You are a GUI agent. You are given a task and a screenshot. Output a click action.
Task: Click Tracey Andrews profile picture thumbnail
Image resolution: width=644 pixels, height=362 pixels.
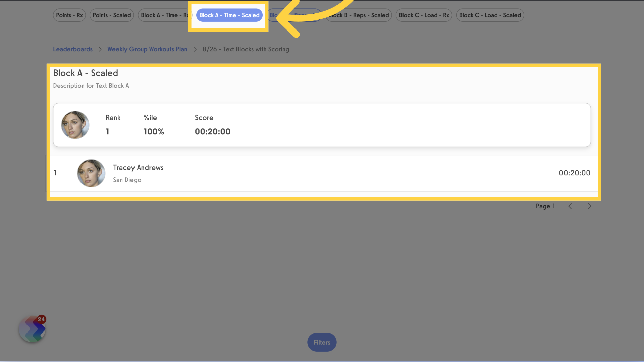click(x=91, y=173)
